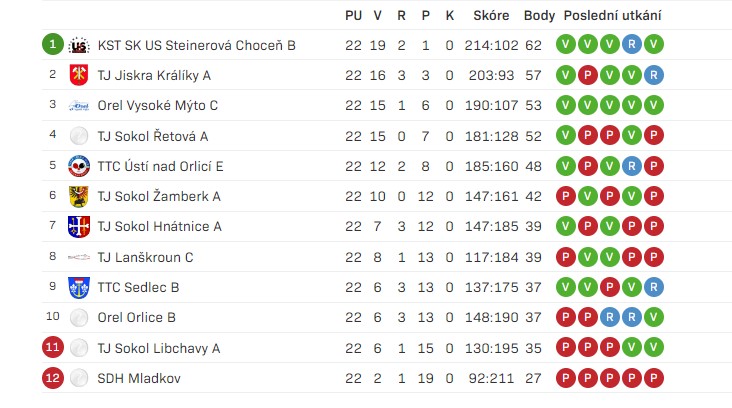Sort table by Body column header
This screenshot has width=732, height=408.
[x=539, y=15]
